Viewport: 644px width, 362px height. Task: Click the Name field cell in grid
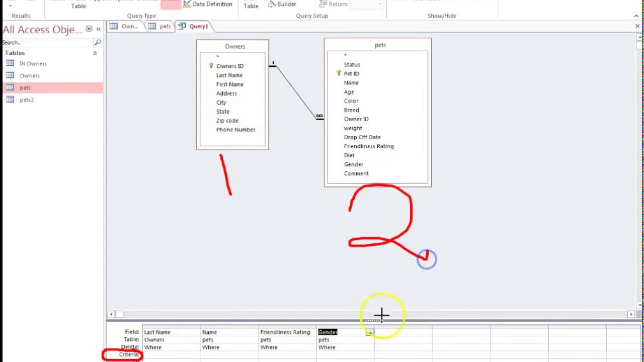click(x=229, y=332)
